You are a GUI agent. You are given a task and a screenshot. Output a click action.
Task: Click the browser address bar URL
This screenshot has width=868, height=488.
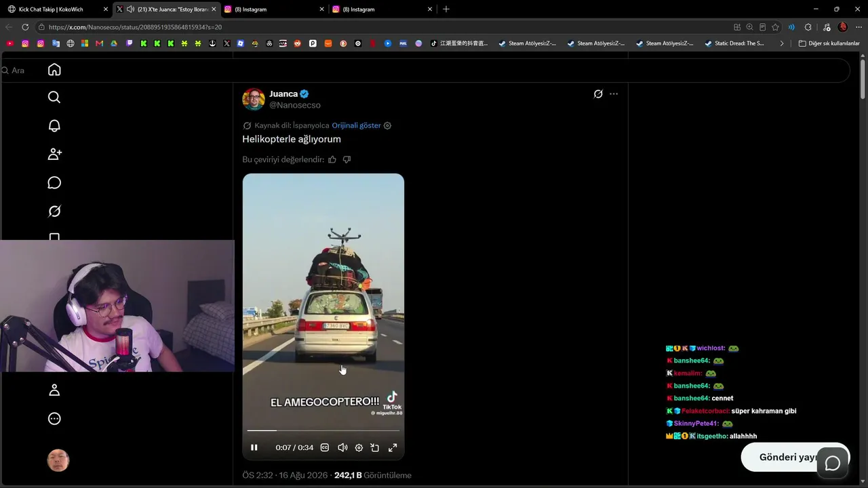[136, 27]
